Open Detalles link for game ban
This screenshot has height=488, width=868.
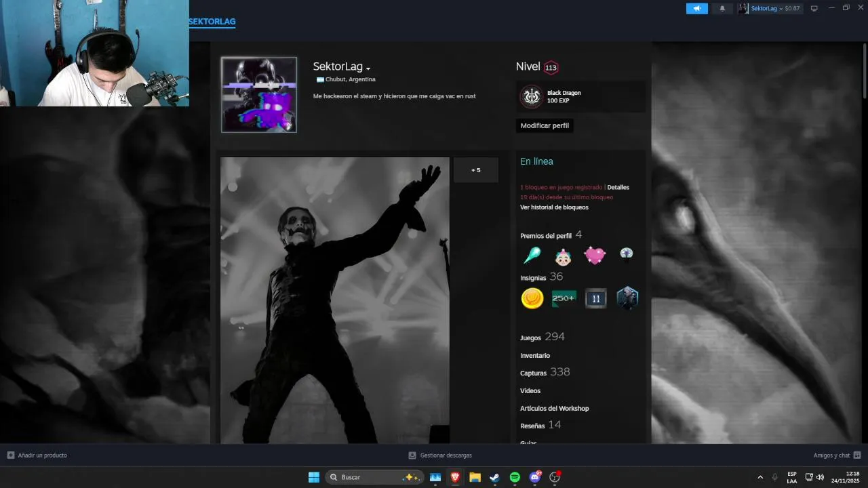(618, 187)
